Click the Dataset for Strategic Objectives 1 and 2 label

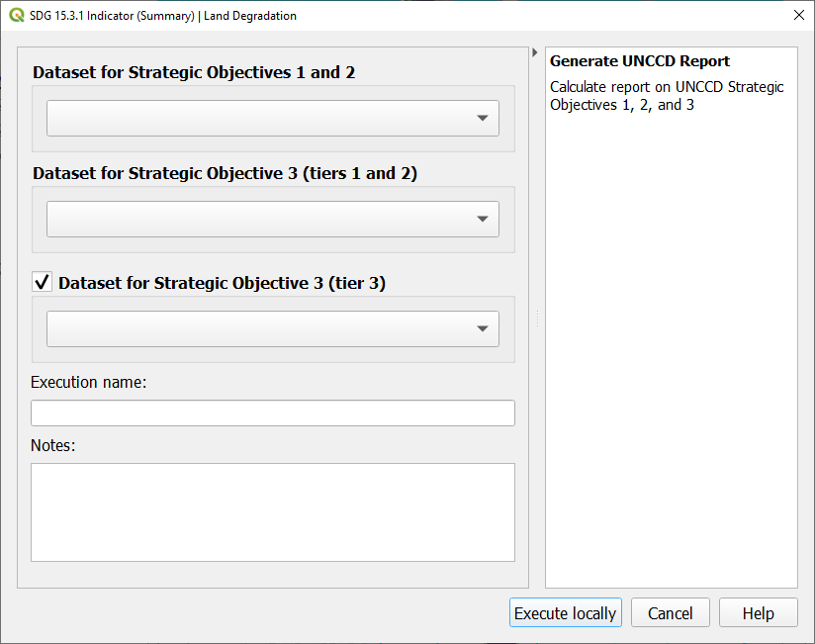[x=194, y=72]
